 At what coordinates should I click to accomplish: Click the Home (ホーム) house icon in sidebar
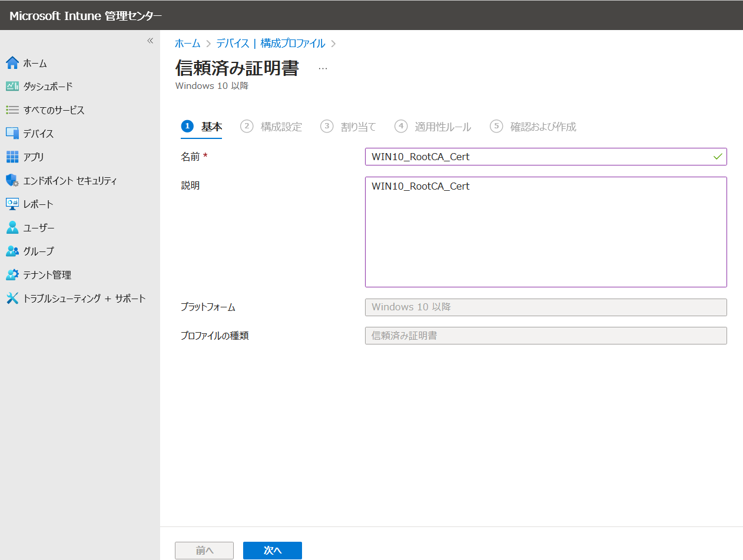click(x=12, y=63)
